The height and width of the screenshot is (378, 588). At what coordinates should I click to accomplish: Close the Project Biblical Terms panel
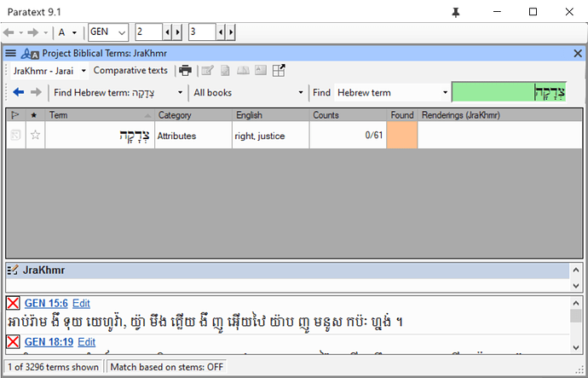point(578,54)
